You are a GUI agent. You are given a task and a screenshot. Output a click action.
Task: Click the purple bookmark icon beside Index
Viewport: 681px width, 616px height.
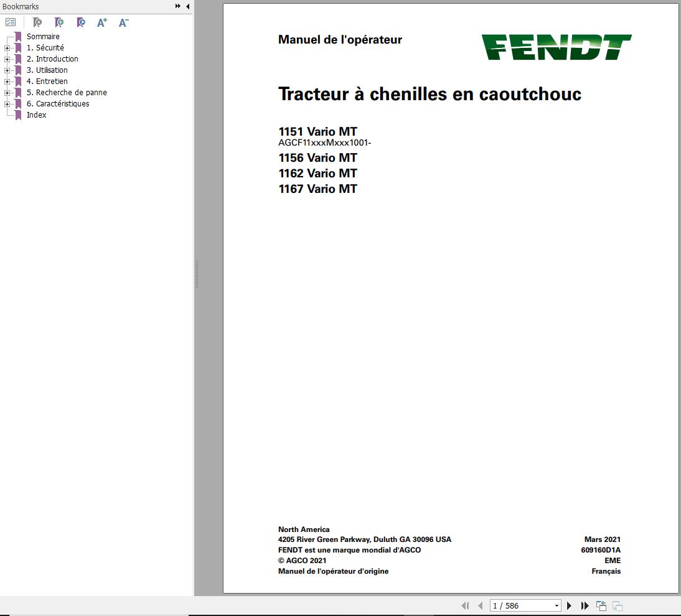[18, 115]
